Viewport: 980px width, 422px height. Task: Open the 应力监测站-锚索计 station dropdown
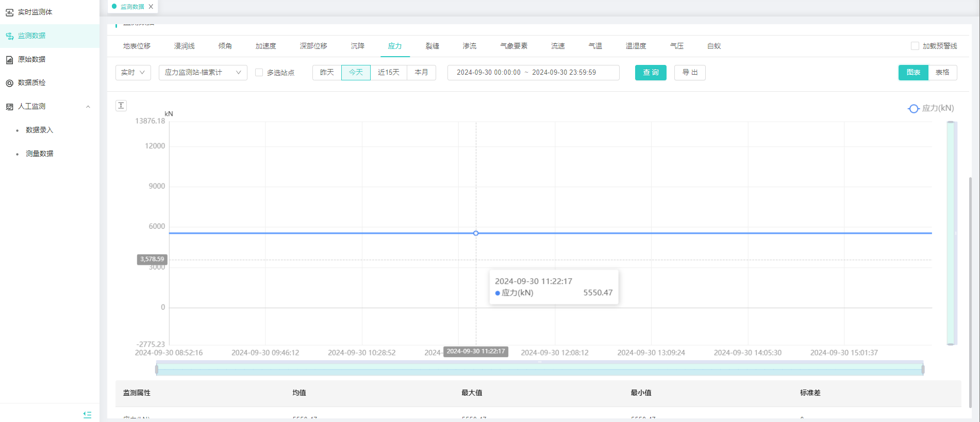click(x=203, y=73)
